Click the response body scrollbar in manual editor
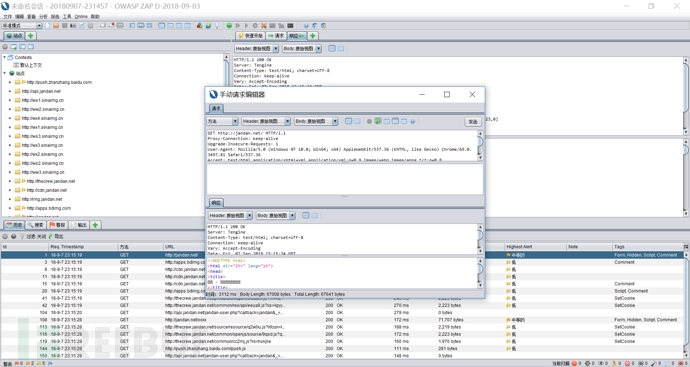 (x=480, y=273)
